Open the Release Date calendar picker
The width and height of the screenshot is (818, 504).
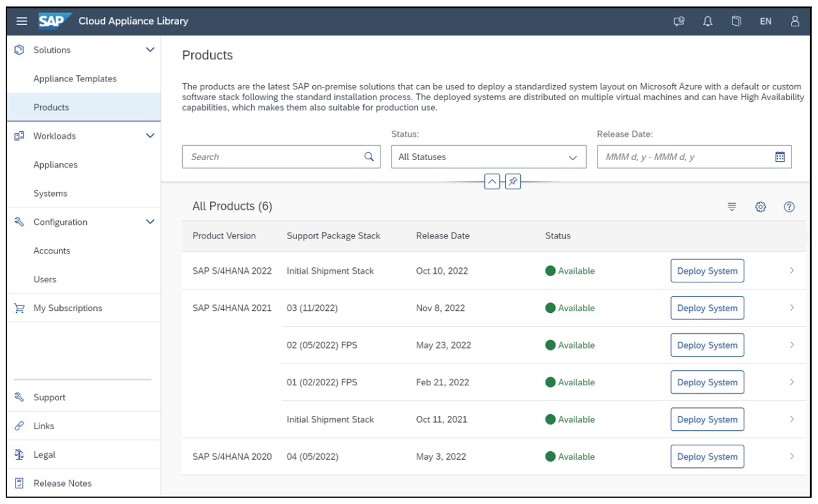coord(780,156)
